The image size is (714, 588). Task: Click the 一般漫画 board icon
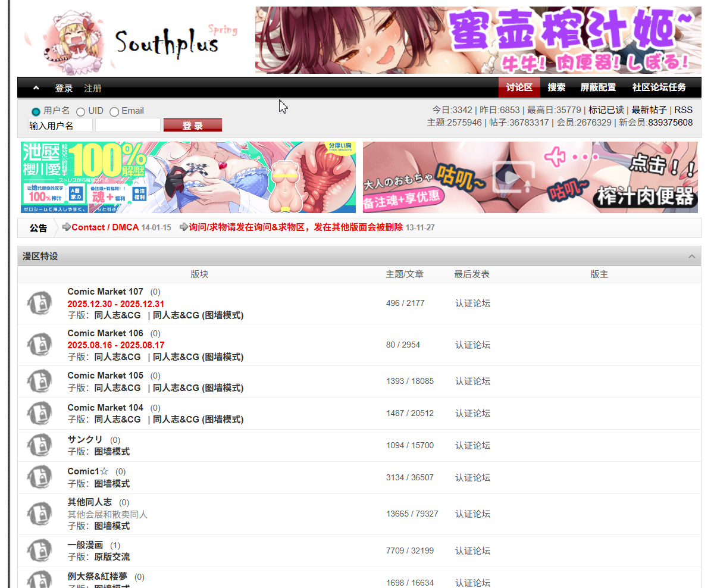coord(39,550)
